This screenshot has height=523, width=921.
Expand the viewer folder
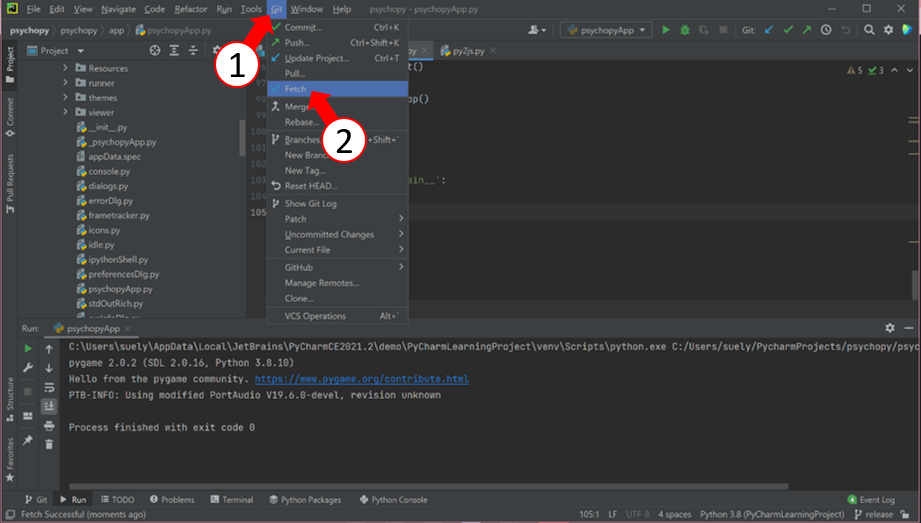tap(65, 112)
